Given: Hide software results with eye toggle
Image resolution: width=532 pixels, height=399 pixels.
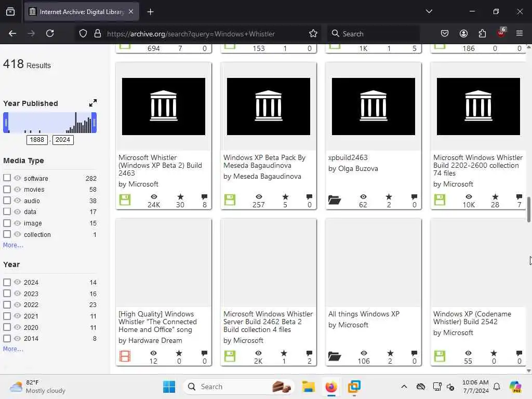Looking at the screenshot, I should 17,178.
